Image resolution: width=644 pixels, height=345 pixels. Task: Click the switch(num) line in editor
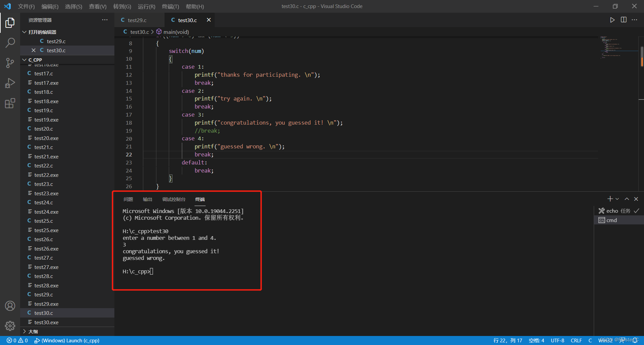click(x=186, y=51)
